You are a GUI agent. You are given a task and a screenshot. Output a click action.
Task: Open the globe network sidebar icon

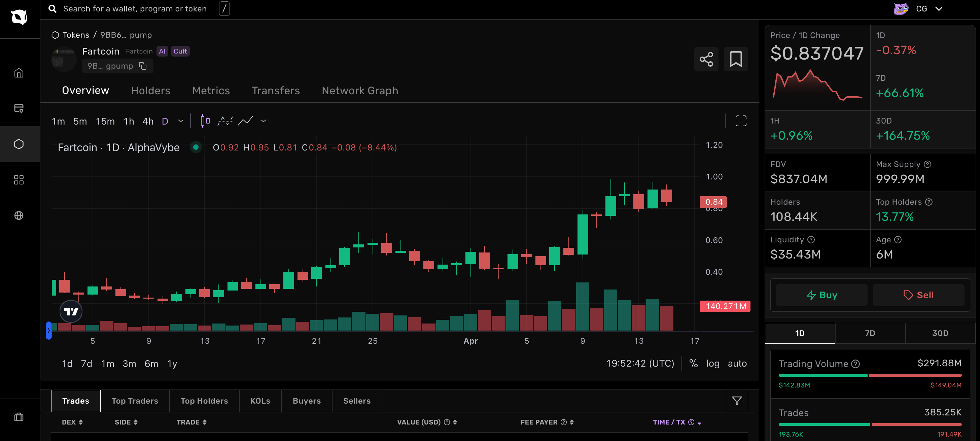[19, 215]
